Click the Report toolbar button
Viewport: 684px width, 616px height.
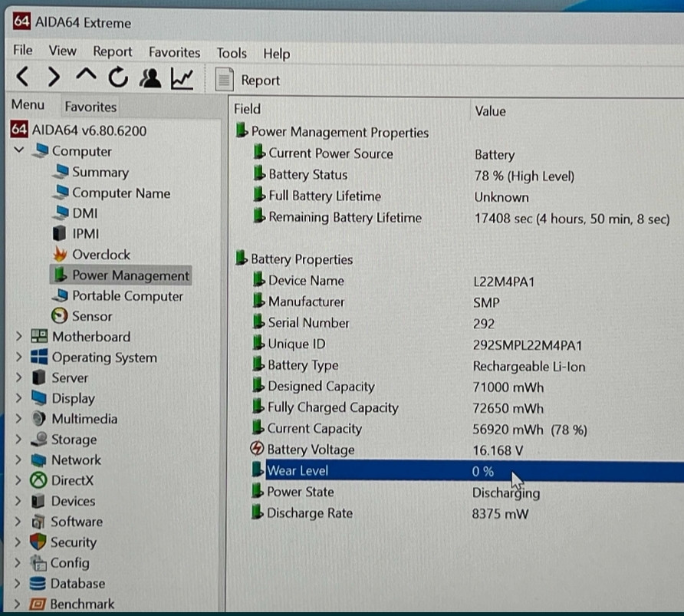click(x=248, y=80)
